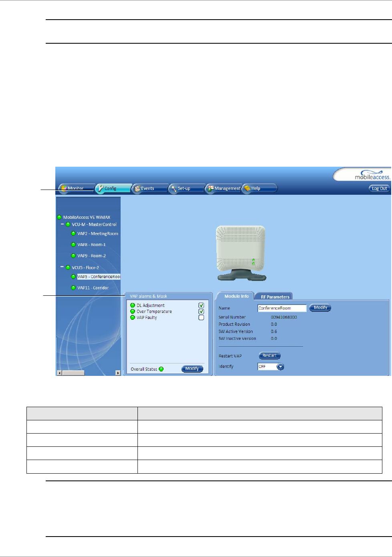Click the Name input field
This screenshot has height=557, width=392.
coord(282,308)
